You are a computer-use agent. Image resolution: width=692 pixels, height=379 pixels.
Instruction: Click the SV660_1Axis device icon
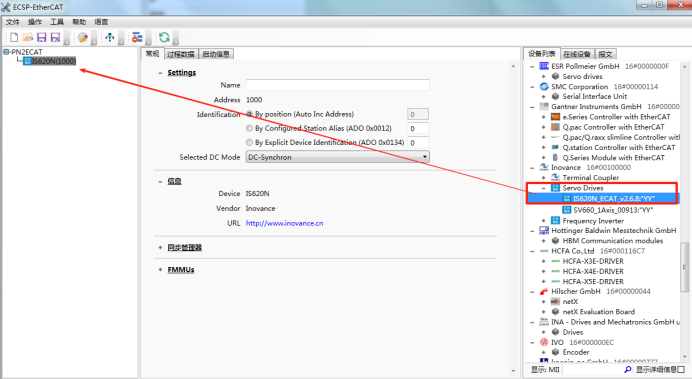pos(567,210)
